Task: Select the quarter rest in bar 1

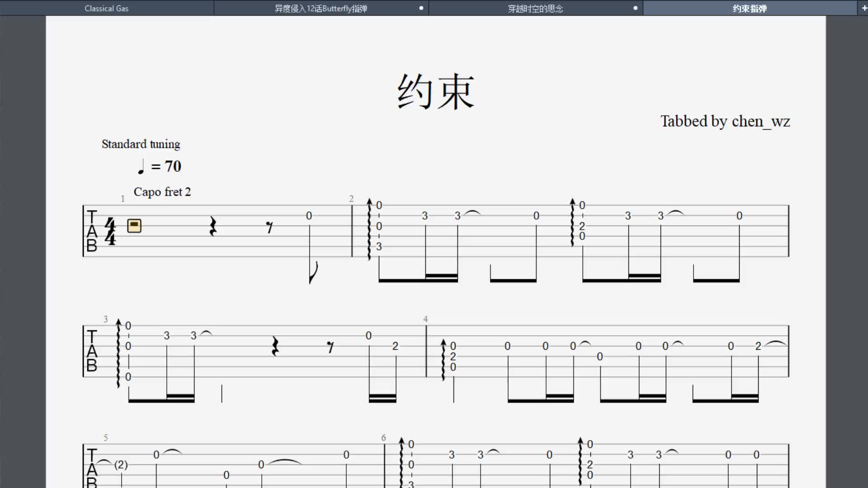Action: pyautogui.click(x=212, y=226)
